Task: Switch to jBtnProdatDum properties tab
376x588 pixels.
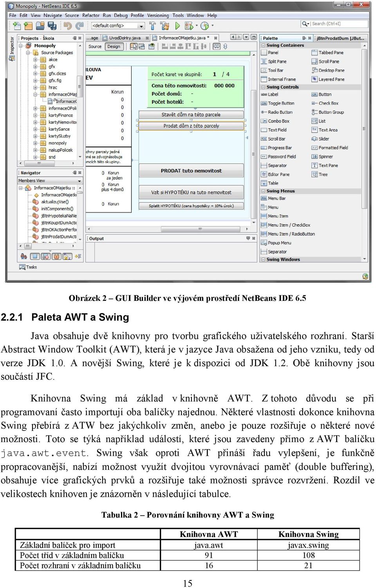Action: (340, 38)
